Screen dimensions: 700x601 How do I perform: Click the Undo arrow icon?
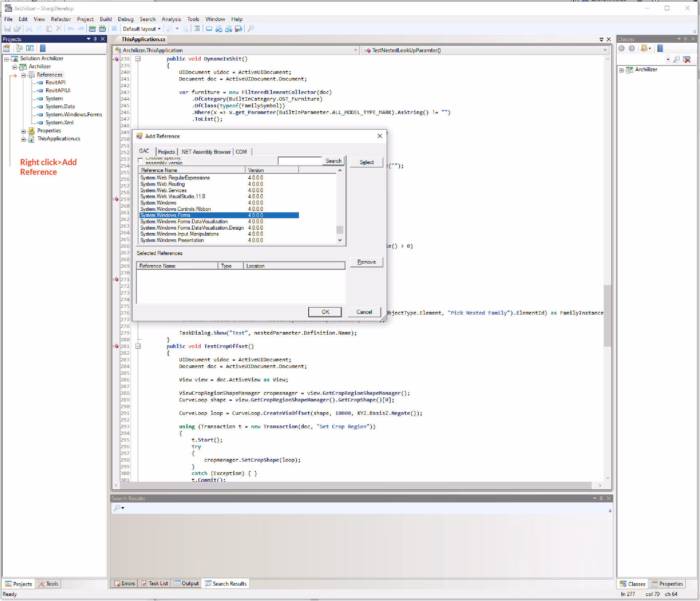click(71, 29)
